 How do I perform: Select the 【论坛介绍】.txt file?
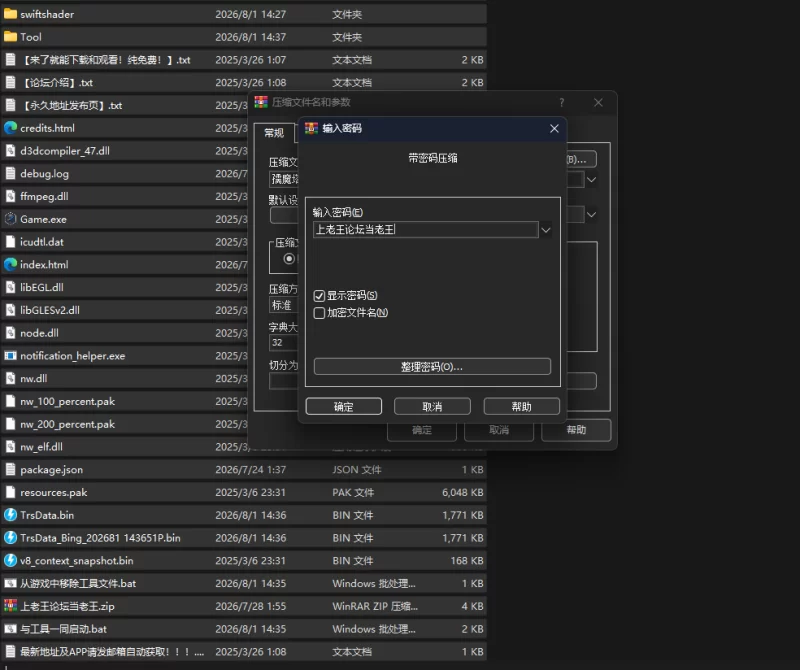57,83
